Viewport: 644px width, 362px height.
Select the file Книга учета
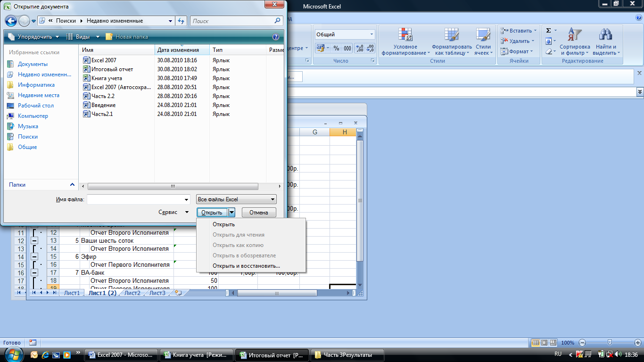107,78
